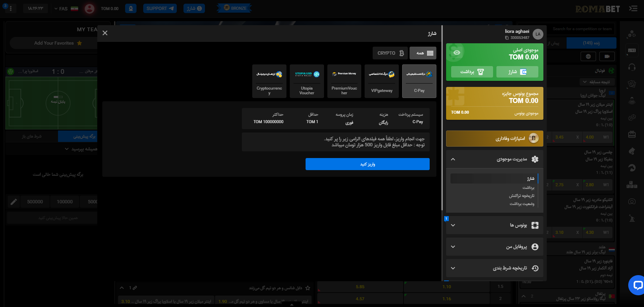The height and width of the screenshot is (307, 644).
Task: Click the blue deposit submit button
Action: (x=367, y=164)
